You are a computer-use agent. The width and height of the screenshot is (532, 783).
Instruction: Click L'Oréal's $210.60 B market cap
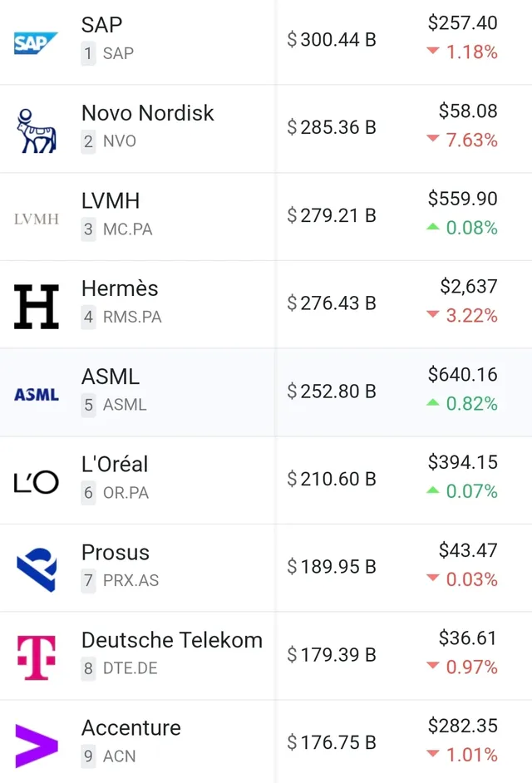(x=332, y=479)
